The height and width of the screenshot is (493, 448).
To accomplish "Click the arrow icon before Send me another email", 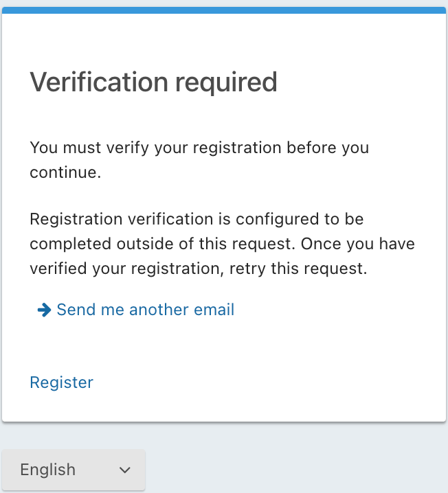I will [x=44, y=310].
